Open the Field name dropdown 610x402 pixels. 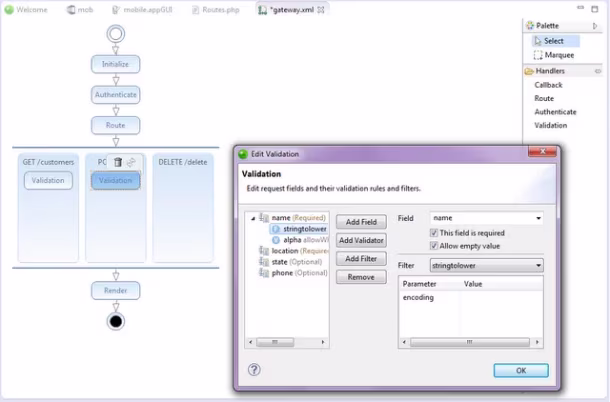point(538,218)
